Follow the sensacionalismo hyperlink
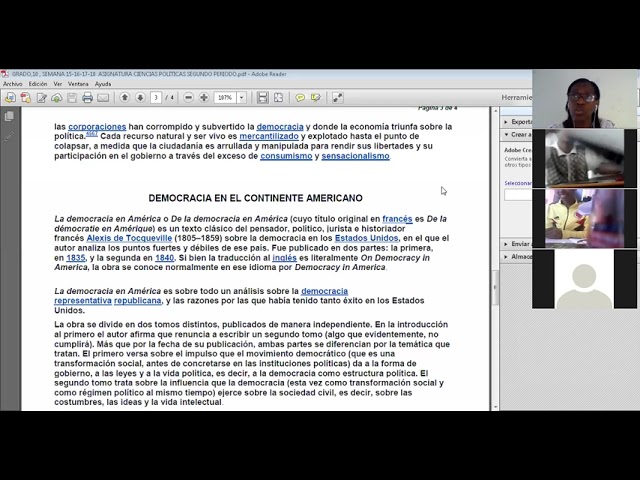640x480 pixels. click(x=356, y=156)
